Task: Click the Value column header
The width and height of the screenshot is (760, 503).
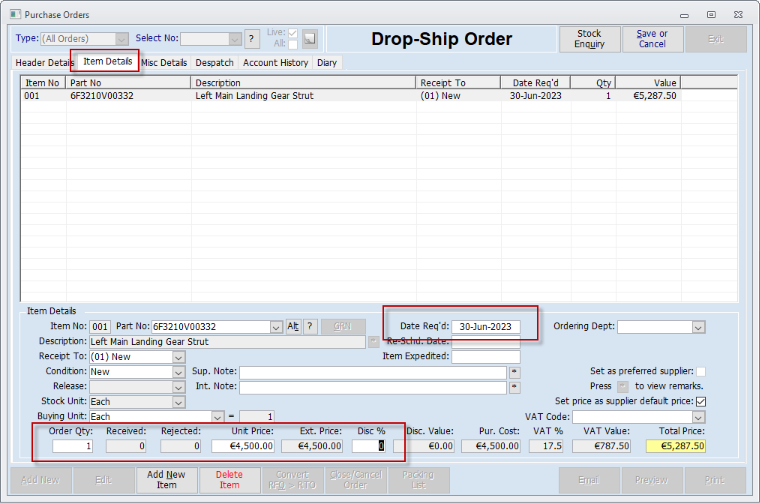Action: coord(648,83)
